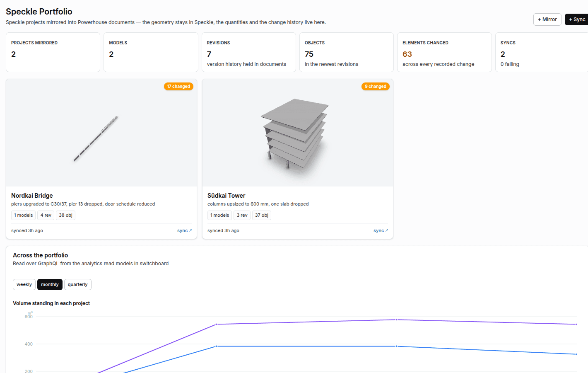
Task: Click the '3 rev' tag on Südkai Tower
Action: (242, 215)
